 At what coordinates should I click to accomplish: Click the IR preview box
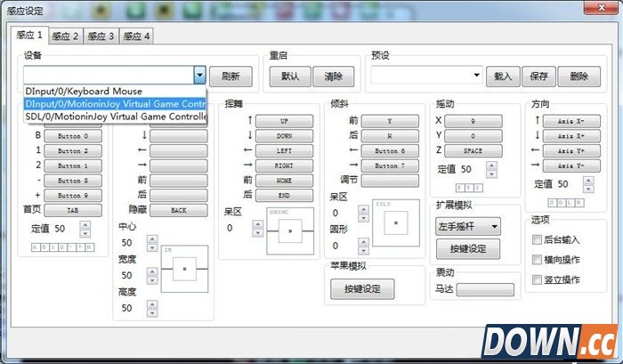point(184,269)
